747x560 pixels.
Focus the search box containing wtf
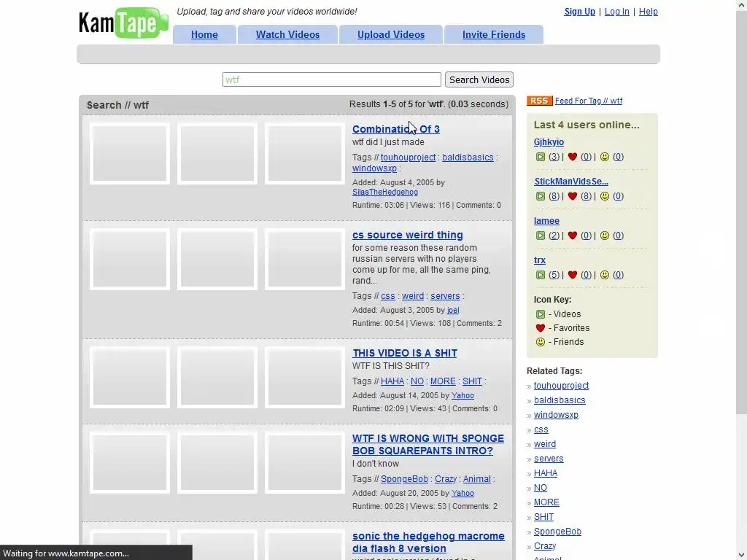tap(332, 79)
